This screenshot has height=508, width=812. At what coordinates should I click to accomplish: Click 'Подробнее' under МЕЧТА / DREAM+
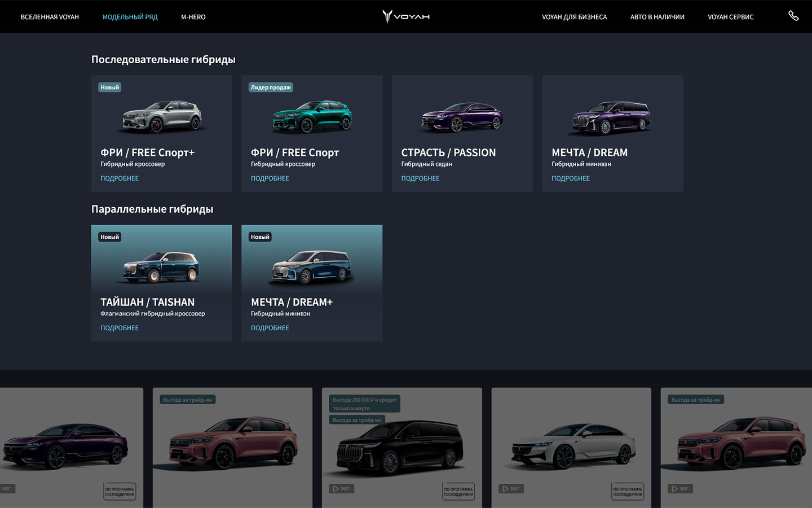pyautogui.click(x=270, y=328)
